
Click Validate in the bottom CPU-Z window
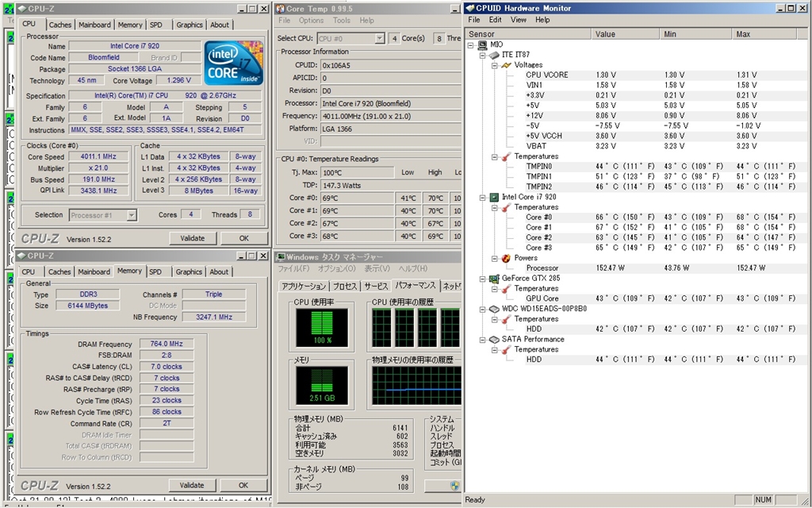click(x=192, y=485)
